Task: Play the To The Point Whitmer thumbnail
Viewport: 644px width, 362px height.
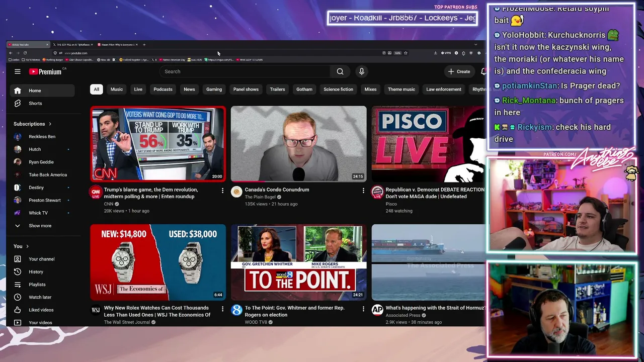Action: pos(299,262)
